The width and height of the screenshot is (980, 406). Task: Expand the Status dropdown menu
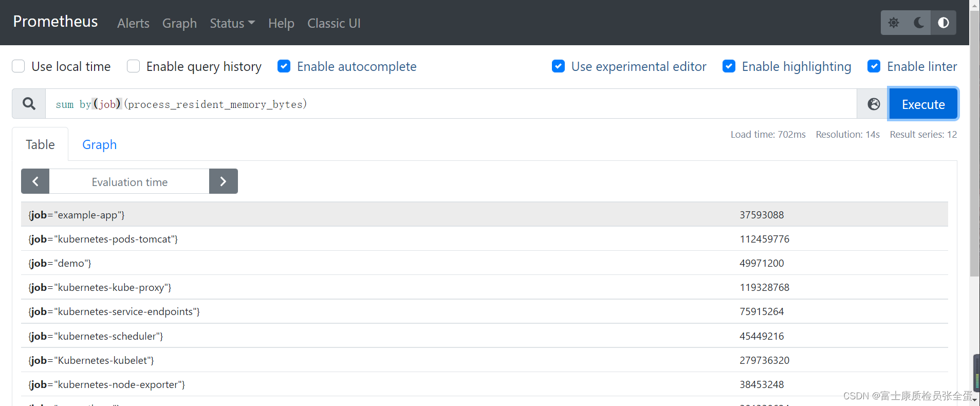coord(232,23)
